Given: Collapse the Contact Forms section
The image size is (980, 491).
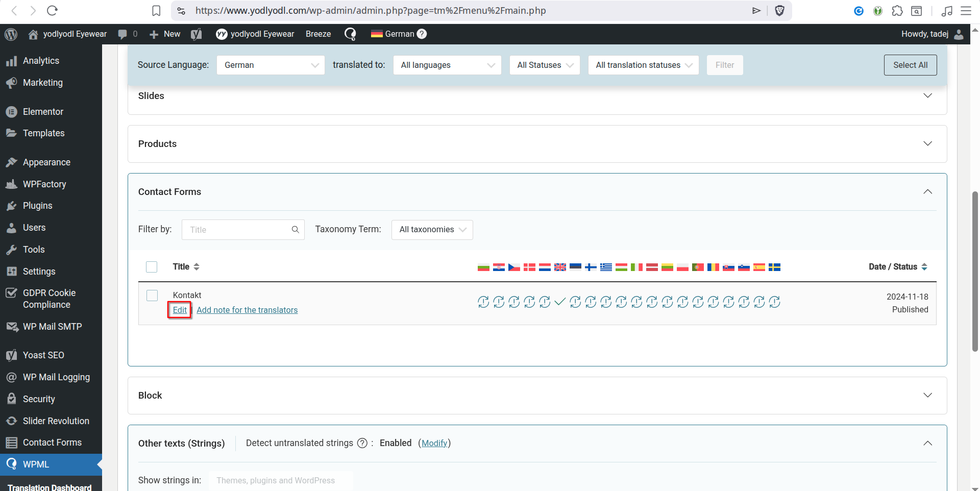Looking at the screenshot, I should 927,192.
